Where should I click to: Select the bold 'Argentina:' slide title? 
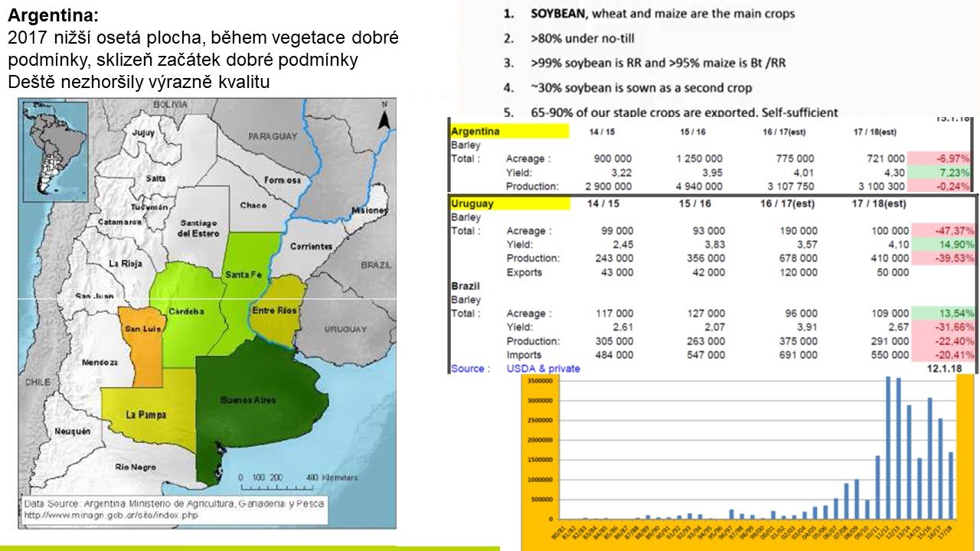(54, 16)
